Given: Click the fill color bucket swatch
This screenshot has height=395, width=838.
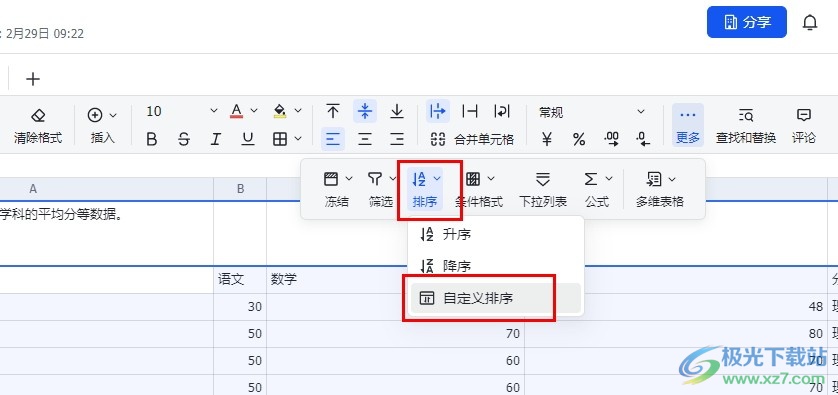Looking at the screenshot, I should click(x=280, y=111).
